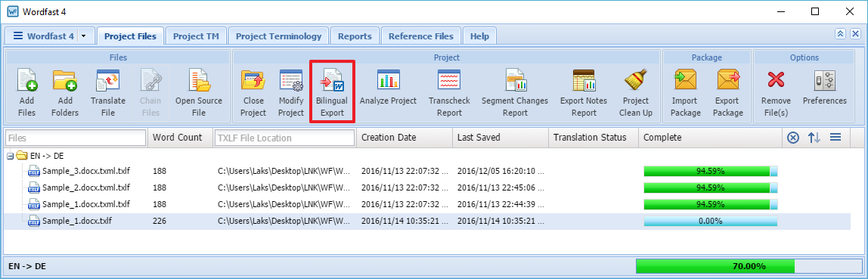Select Sample_2.docx.txml.txlf file
The height and width of the screenshot is (279, 868).
pos(85,188)
